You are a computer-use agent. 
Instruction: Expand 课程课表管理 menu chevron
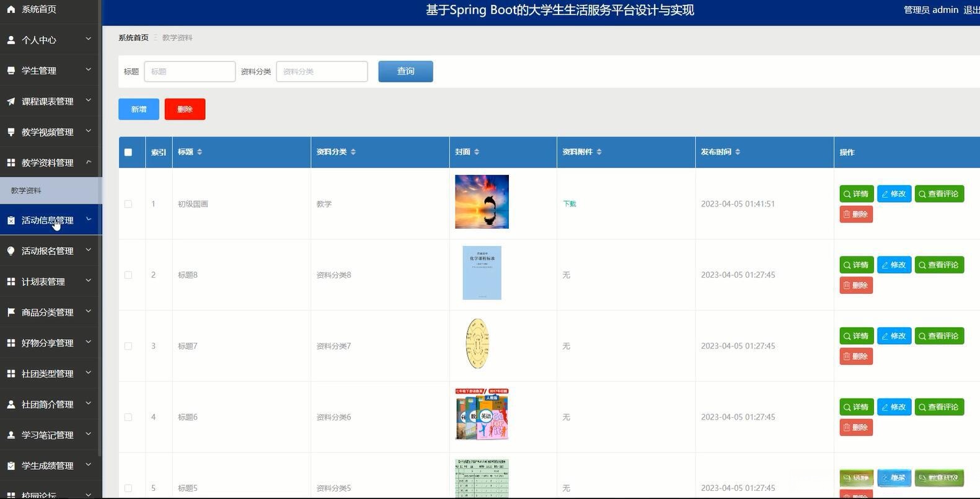click(88, 100)
